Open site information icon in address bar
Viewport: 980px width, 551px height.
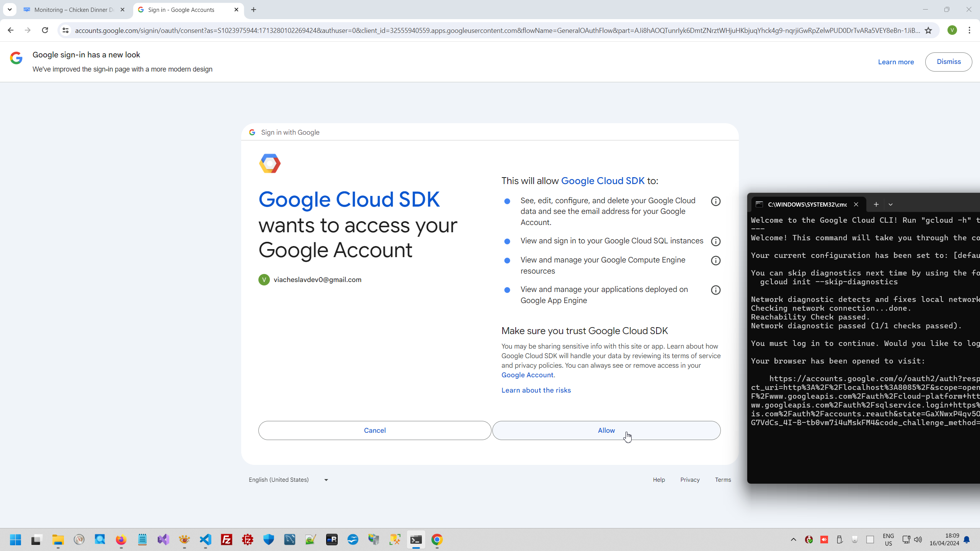(x=65, y=31)
